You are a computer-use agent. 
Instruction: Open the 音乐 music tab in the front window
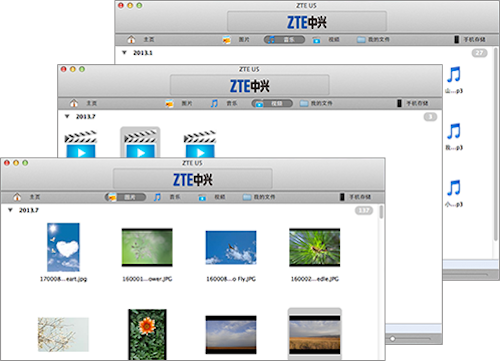pyautogui.click(x=167, y=197)
